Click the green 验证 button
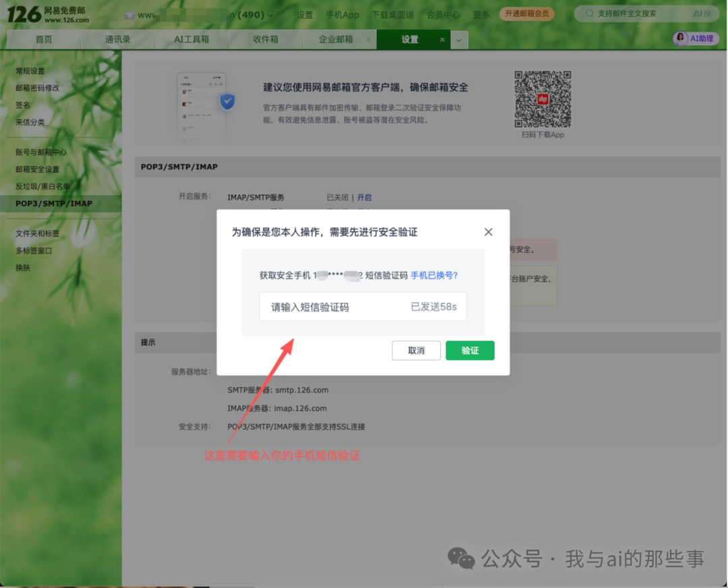The width and height of the screenshot is (728, 588). coord(470,350)
